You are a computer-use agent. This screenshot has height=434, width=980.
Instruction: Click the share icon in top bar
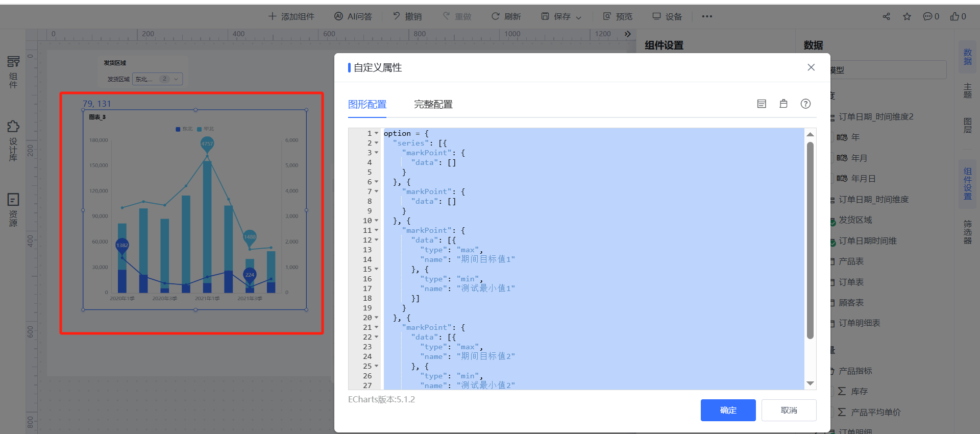[x=886, y=16]
